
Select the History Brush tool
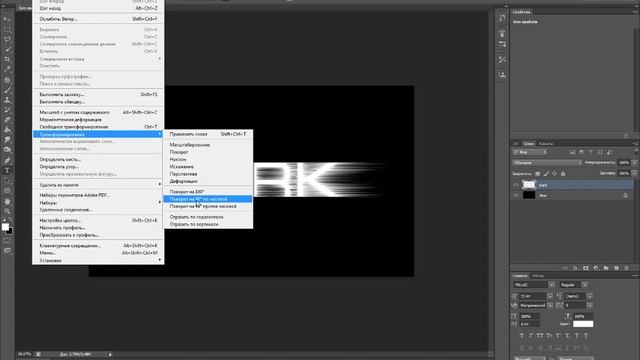tap(7, 110)
